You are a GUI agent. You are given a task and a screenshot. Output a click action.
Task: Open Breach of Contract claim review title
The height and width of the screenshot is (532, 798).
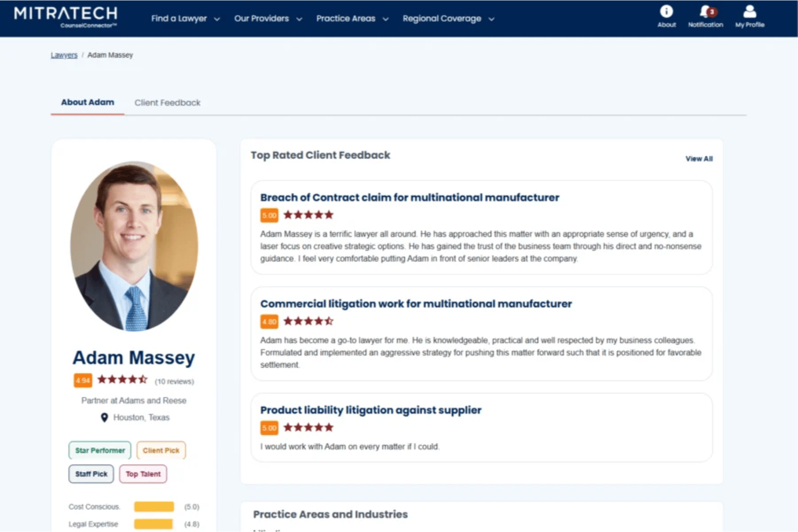[410, 198]
